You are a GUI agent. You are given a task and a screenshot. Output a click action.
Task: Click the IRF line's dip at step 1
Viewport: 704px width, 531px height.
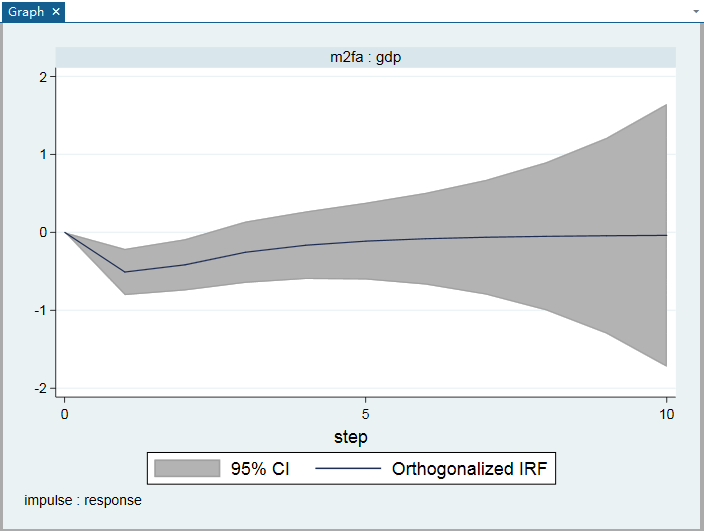click(125, 271)
